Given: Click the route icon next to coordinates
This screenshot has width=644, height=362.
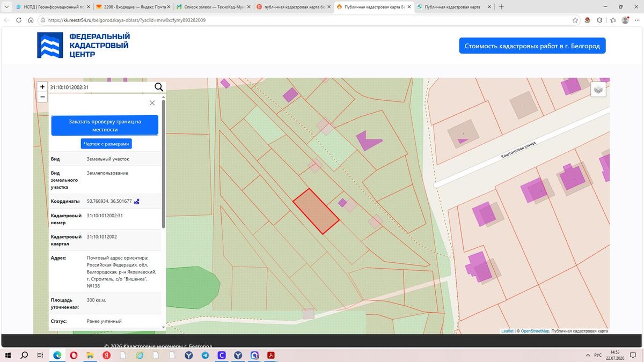Looking at the screenshot, I should (137, 202).
